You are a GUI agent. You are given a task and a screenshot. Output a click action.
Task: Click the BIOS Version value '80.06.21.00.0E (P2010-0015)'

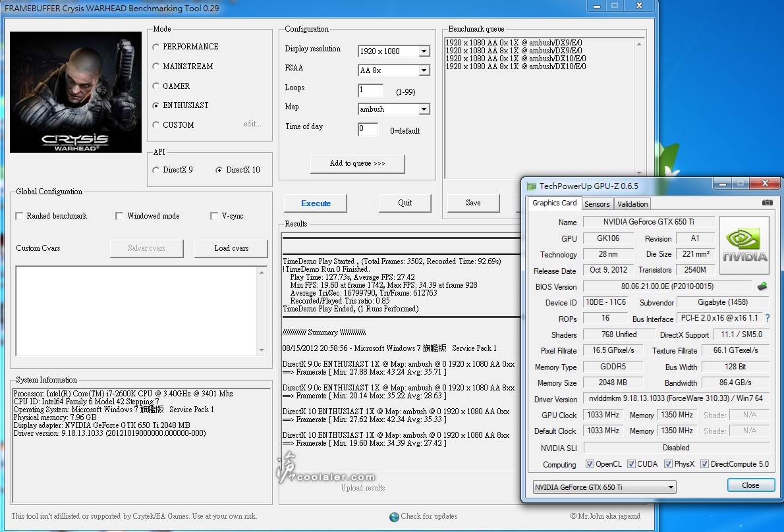pyautogui.click(x=667, y=286)
